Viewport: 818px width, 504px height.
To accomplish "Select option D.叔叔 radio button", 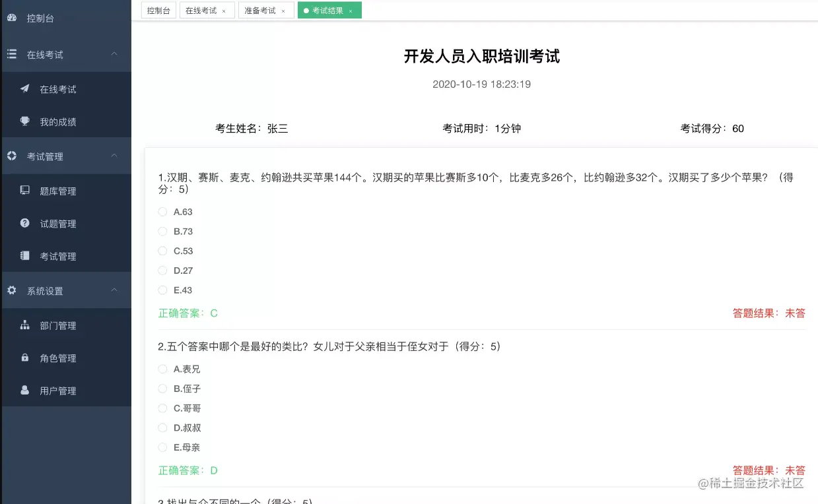I will [162, 427].
